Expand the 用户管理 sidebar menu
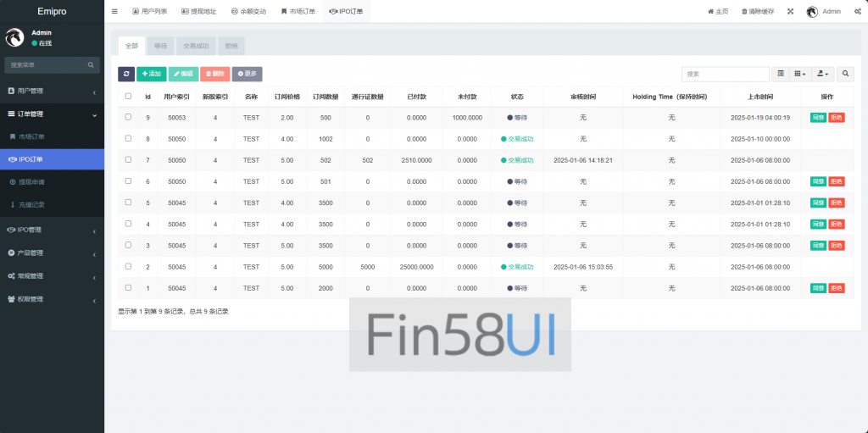This screenshot has width=868, height=433. point(51,91)
